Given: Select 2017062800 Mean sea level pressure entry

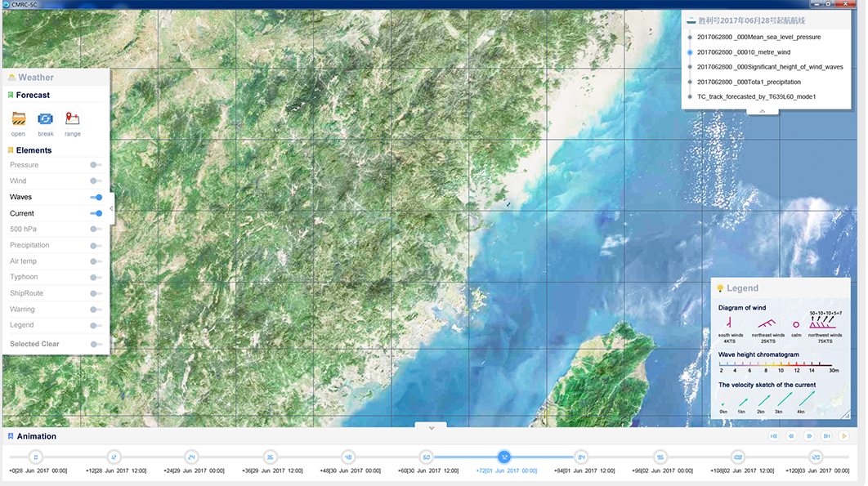Looking at the screenshot, I should coord(758,37).
